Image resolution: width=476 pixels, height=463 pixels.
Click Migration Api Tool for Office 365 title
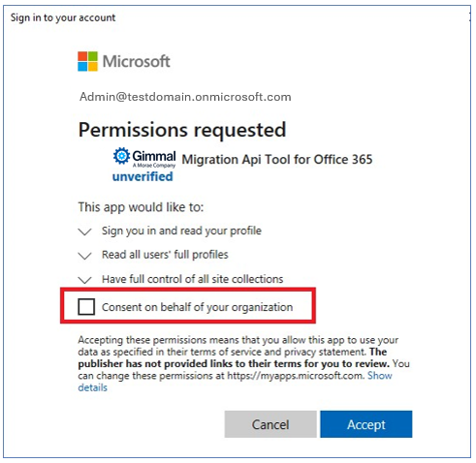pyautogui.click(x=277, y=160)
